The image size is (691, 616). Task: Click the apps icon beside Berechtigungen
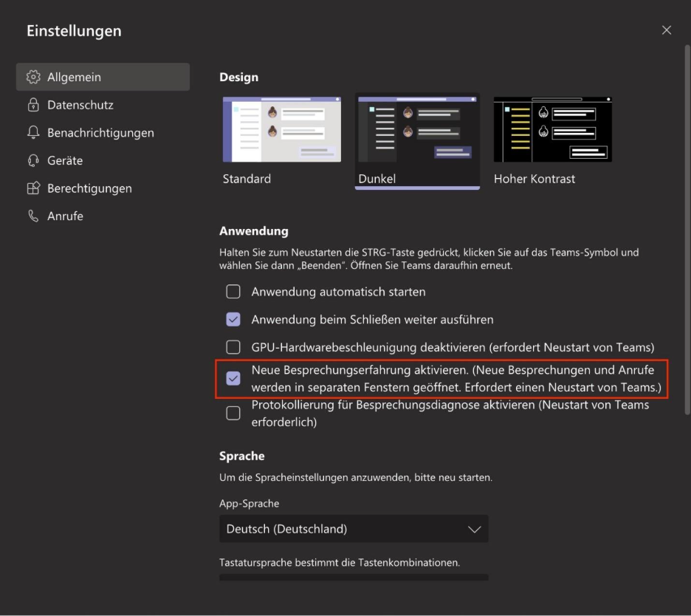click(x=33, y=188)
